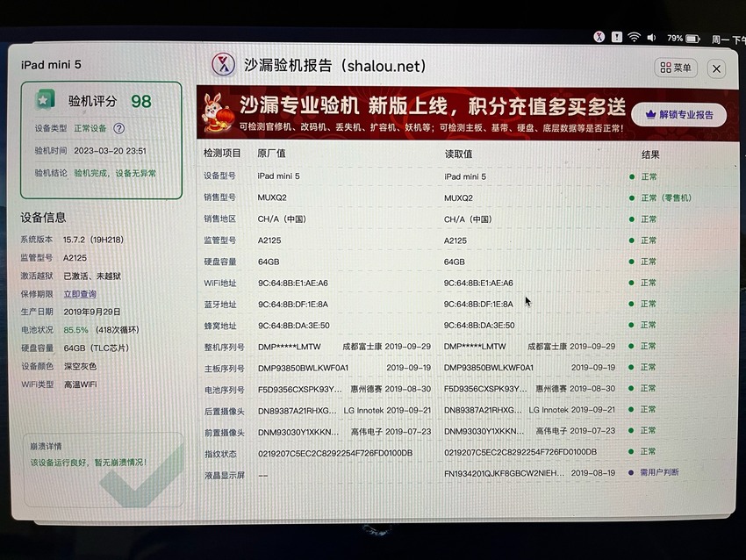Click the 崩溃详情 heading
This screenshot has height=560, width=746.
[46, 446]
